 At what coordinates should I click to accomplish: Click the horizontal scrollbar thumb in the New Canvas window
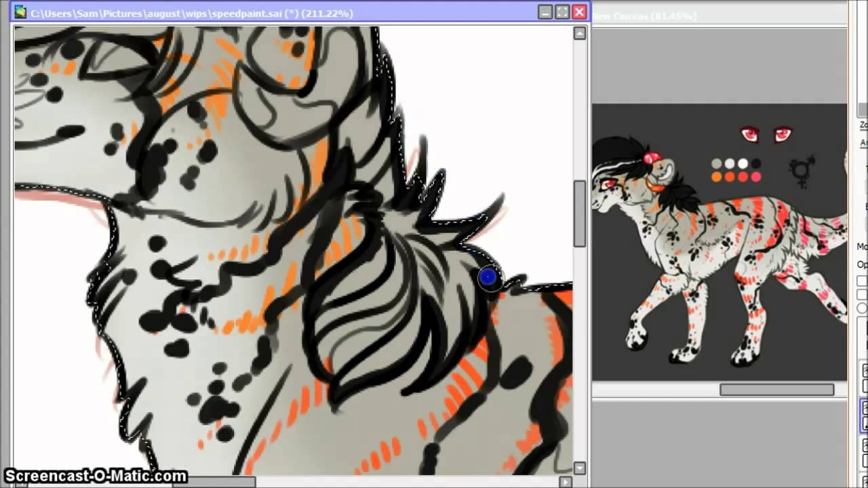(x=777, y=390)
